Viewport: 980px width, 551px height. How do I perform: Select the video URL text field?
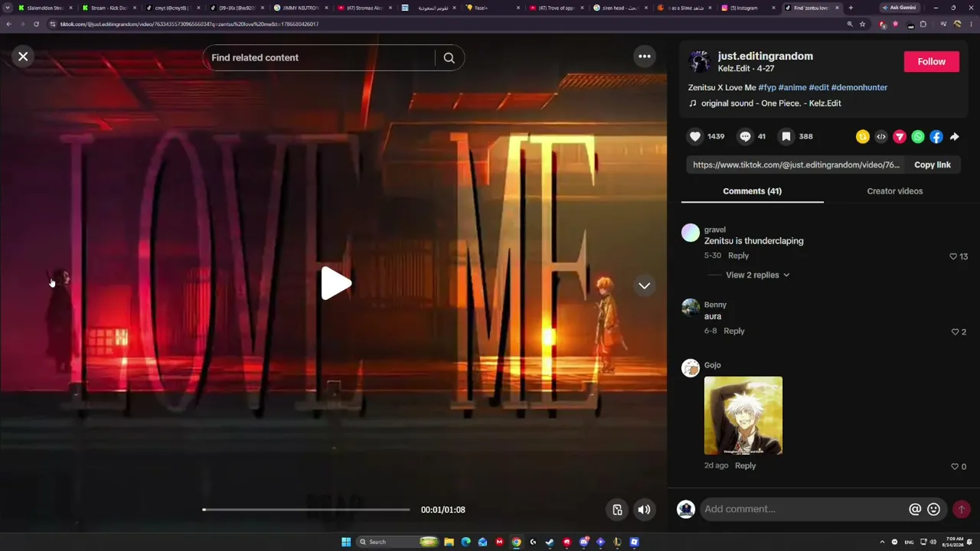pyautogui.click(x=796, y=165)
